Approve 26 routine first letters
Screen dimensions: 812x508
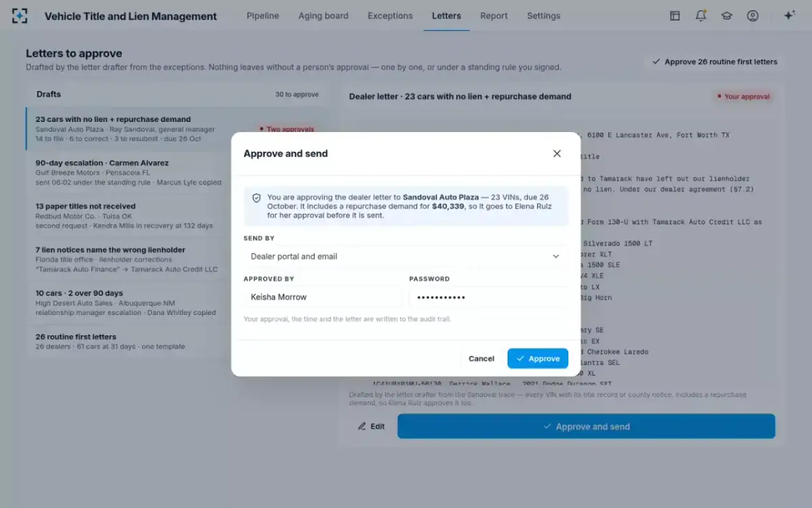tap(715, 62)
